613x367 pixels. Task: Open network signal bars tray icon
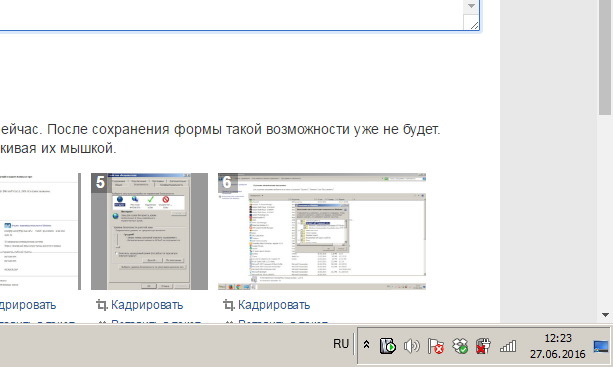pyautogui.click(x=508, y=346)
